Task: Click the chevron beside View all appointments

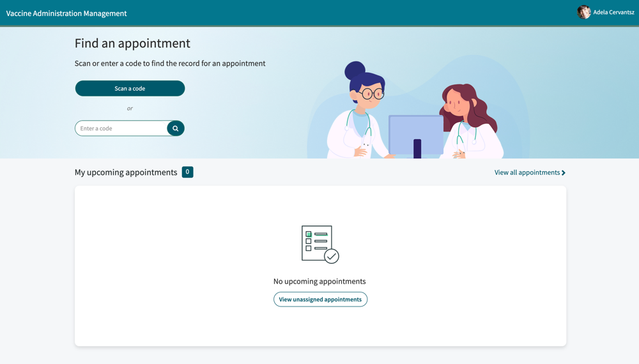Action: [x=564, y=172]
